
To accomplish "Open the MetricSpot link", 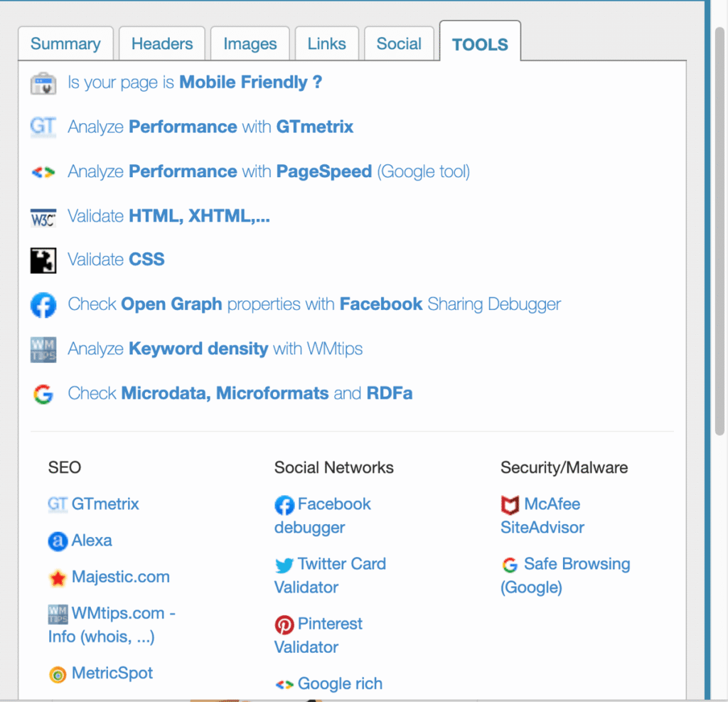I will [x=112, y=674].
